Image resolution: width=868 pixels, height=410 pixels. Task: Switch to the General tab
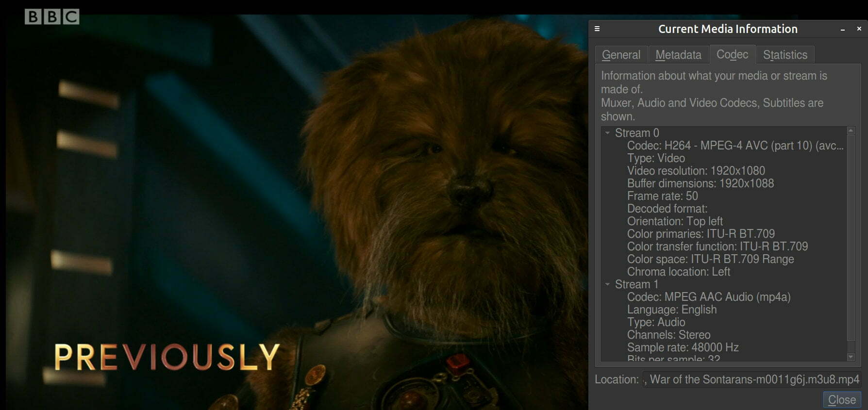point(621,54)
